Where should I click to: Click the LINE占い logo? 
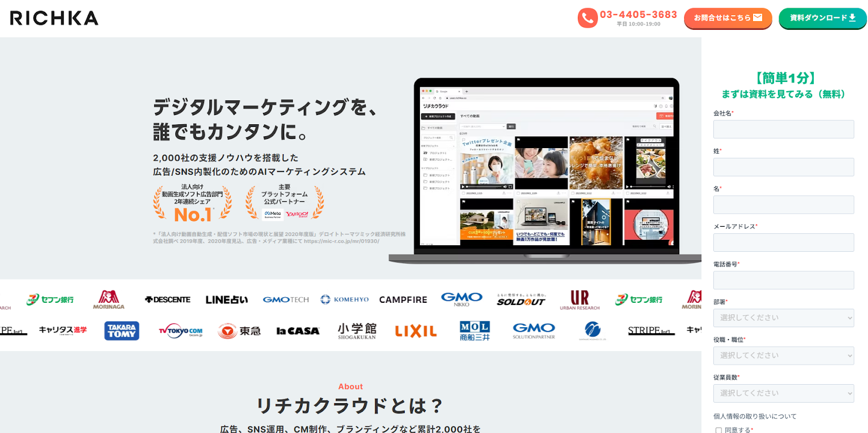[226, 300]
